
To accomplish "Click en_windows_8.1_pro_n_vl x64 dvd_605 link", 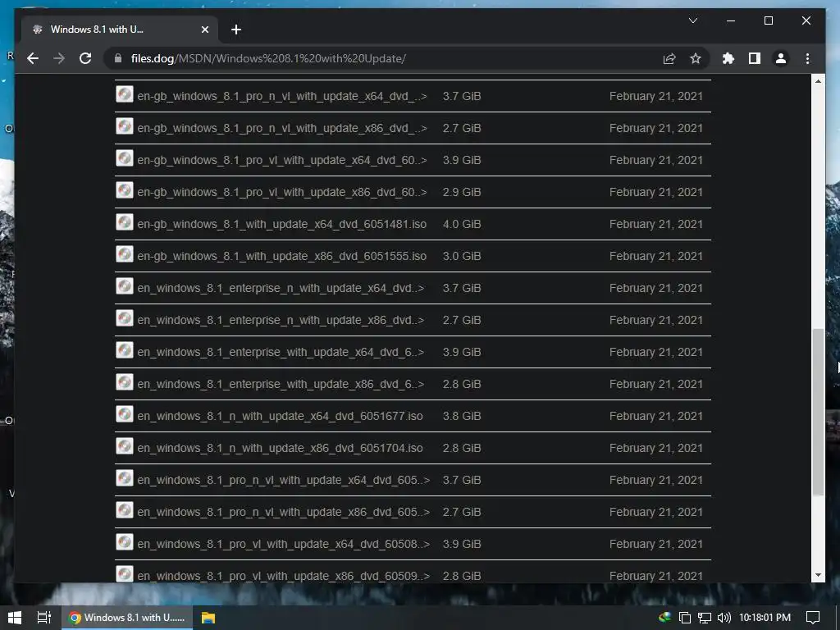I will [x=283, y=480].
